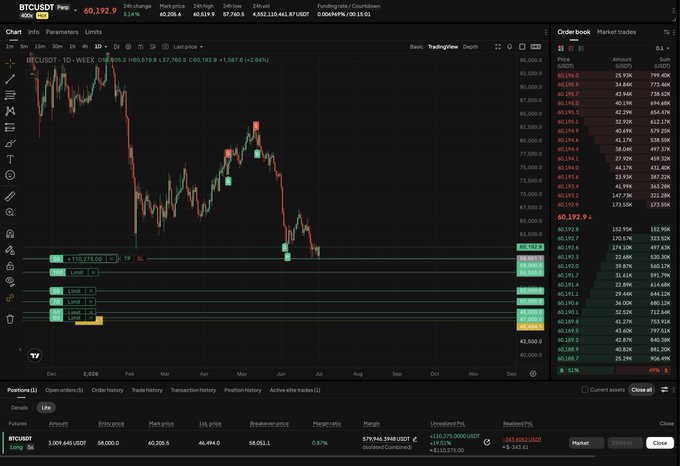Click the buy/sell ratio bar

pyautogui.click(x=614, y=370)
